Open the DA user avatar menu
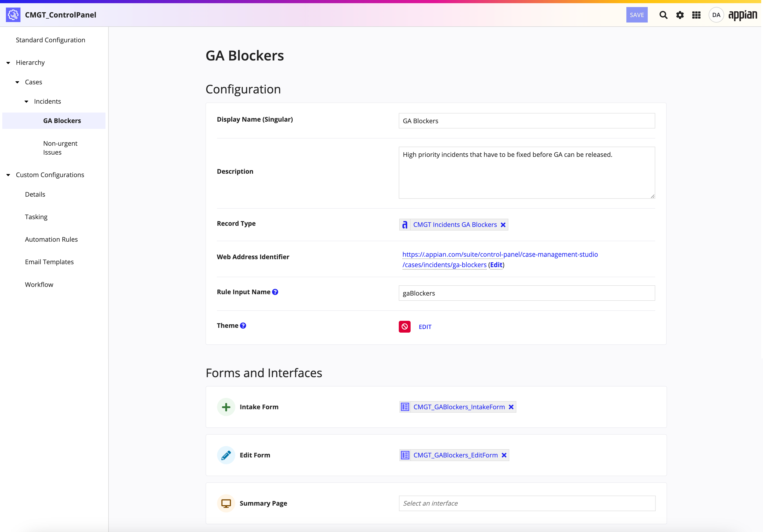 point(716,15)
